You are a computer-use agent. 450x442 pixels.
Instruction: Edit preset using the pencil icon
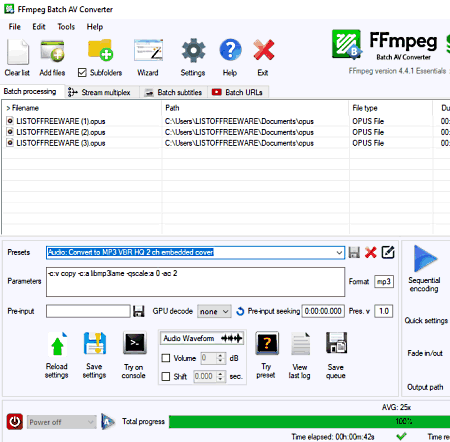pos(388,252)
